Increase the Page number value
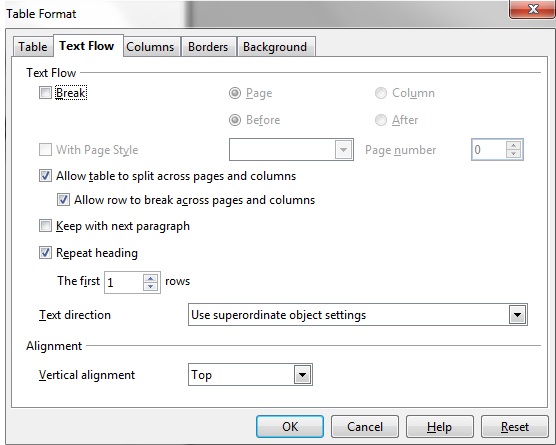Viewport: 556px width, 445px height. click(513, 145)
